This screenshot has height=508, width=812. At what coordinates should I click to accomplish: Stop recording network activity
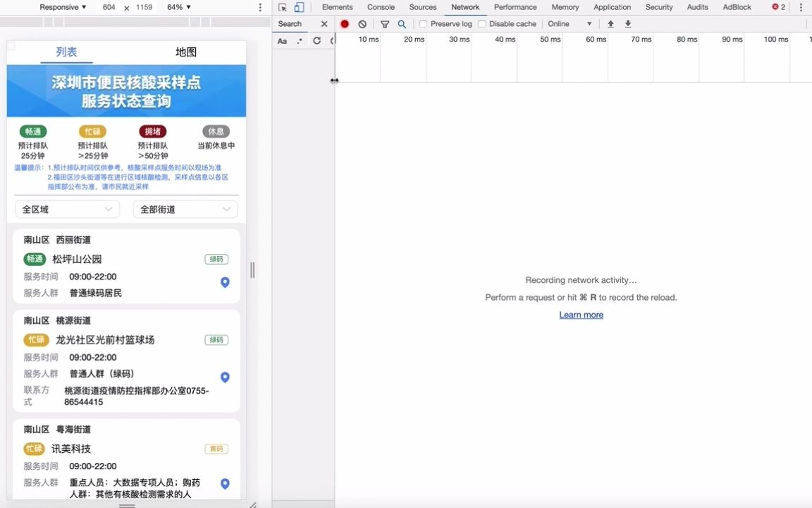pyautogui.click(x=345, y=23)
